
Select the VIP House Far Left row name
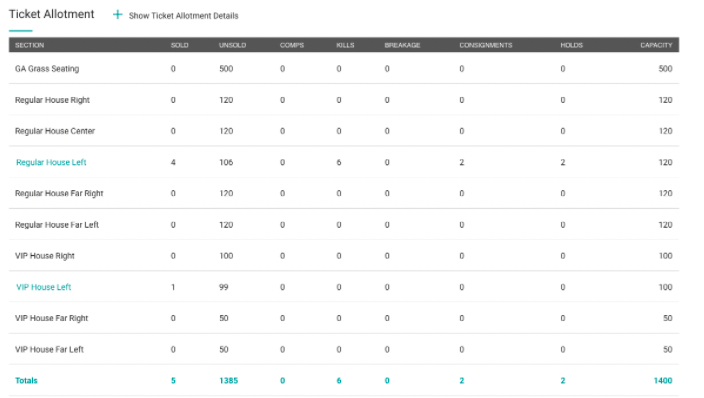(x=49, y=349)
